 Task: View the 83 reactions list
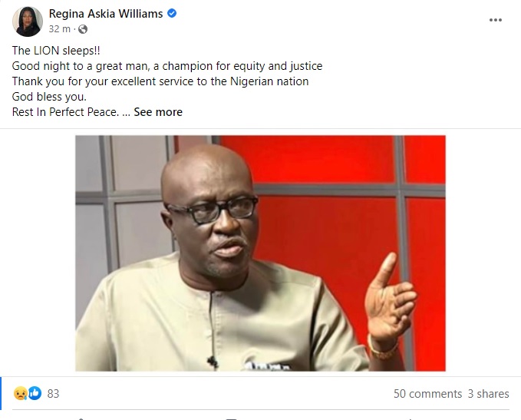click(x=53, y=394)
